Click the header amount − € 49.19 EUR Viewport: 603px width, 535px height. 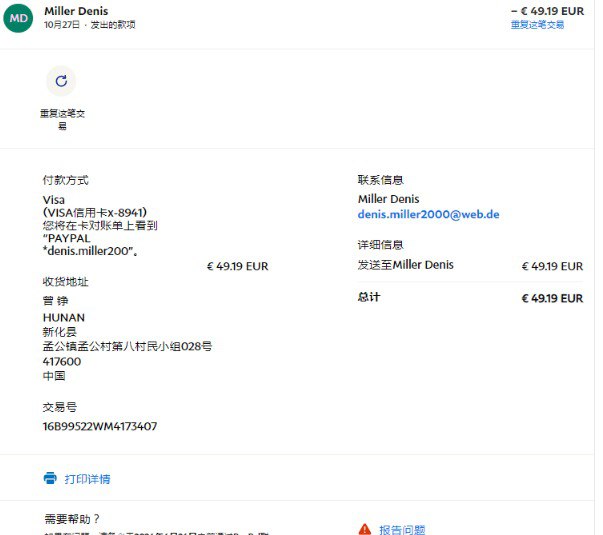(x=548, y=11)
